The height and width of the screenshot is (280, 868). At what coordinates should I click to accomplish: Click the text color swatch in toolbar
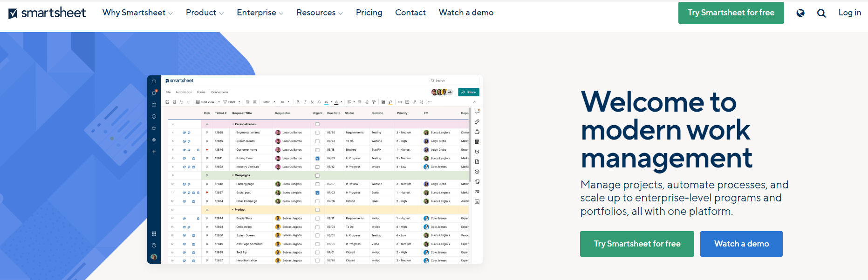336,102
